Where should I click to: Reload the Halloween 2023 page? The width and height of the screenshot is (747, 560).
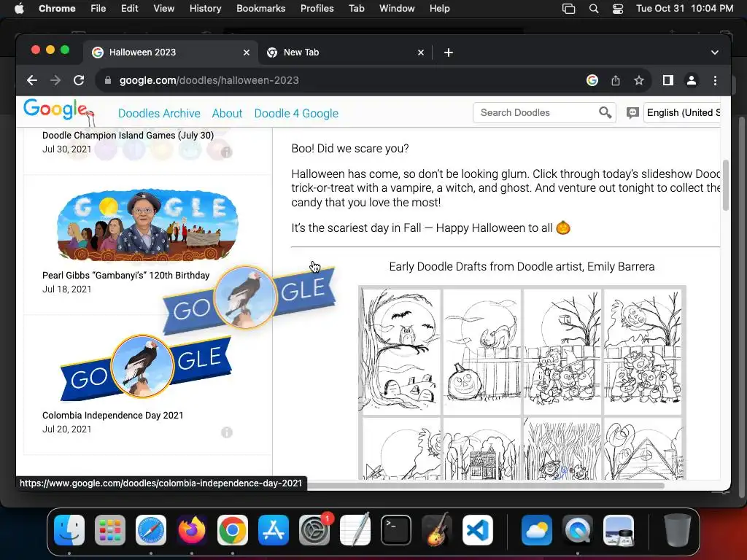point(79,80)
